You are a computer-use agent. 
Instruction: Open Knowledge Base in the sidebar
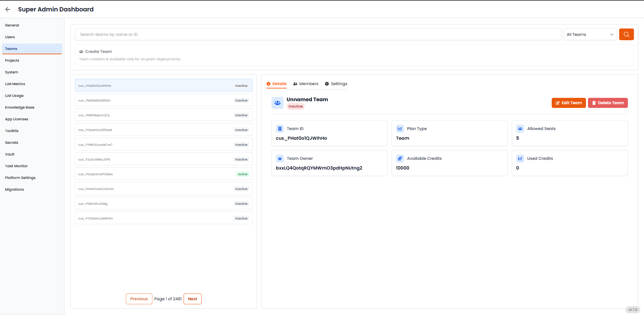[x=32, y=107]
